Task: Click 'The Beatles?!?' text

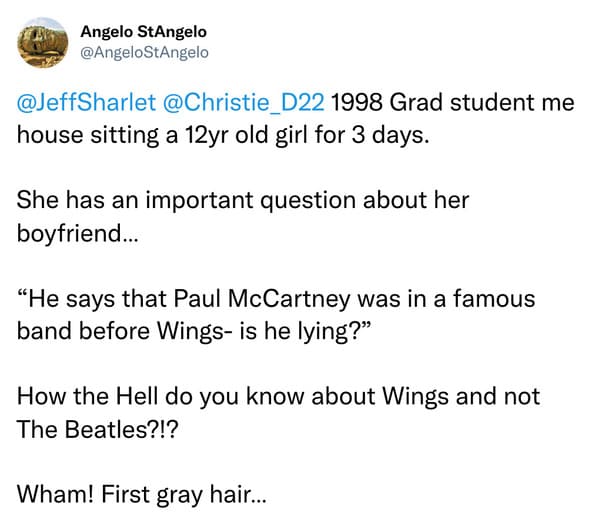Action: coord(97,429)
